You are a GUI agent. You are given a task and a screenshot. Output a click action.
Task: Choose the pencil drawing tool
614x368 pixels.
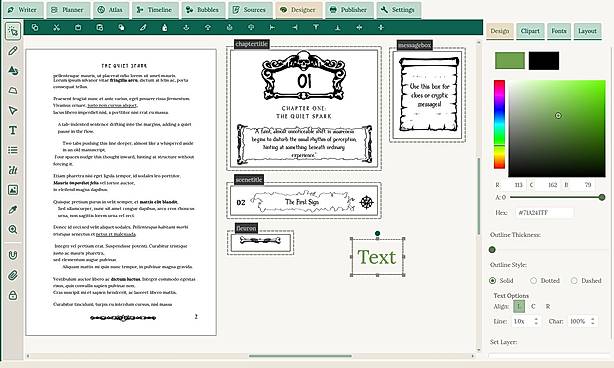(13, 51)
